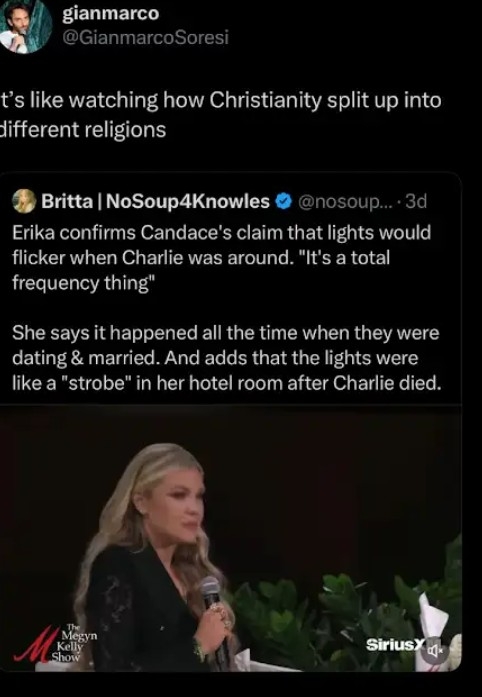
Task: Click The Megyn Kelly Show logo
Action: point(56,643)
